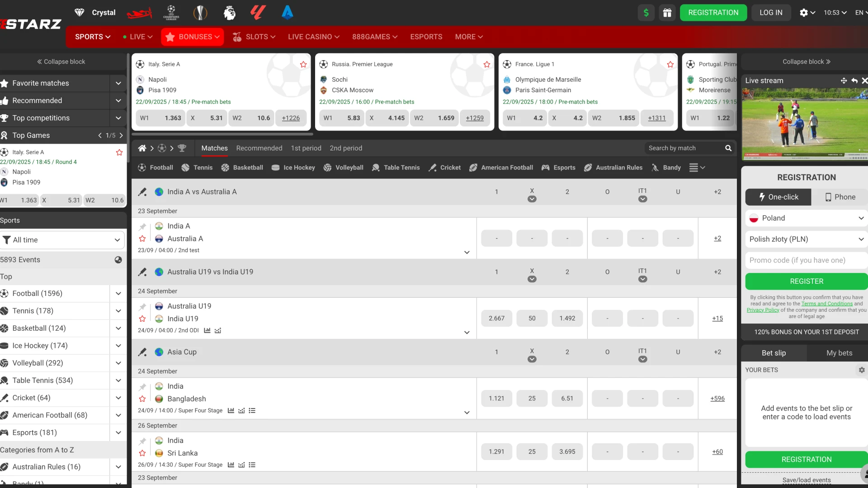Open the All time filter dropdown
This screenshot has width=868, height=488.
[x=62, y=240]
